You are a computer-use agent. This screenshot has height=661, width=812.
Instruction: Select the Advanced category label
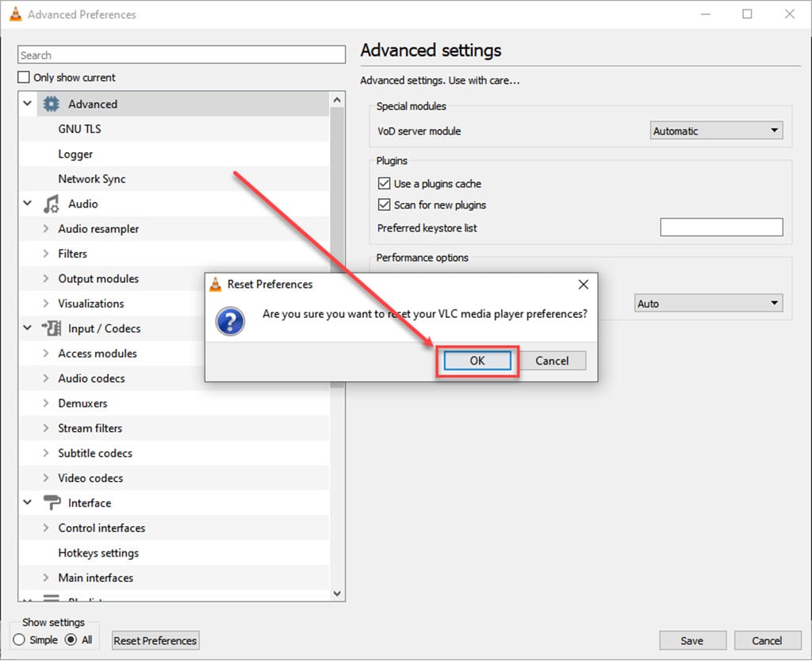coord(93,104)
